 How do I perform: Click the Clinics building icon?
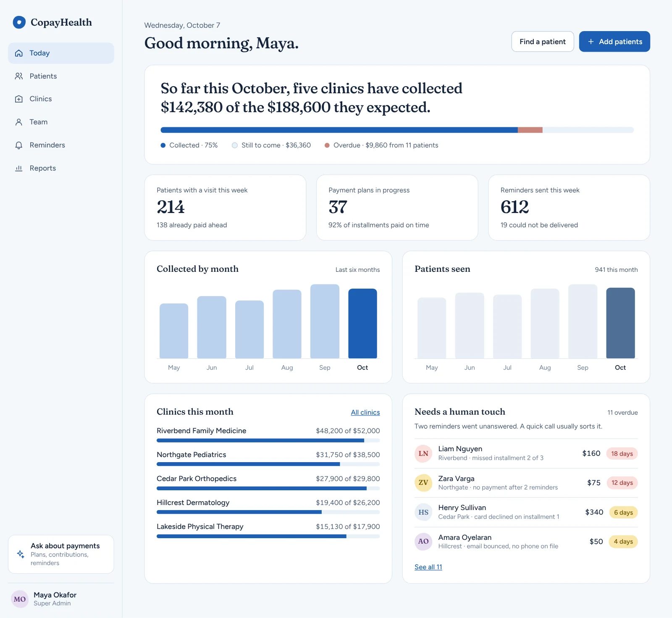tap(19, 99)
